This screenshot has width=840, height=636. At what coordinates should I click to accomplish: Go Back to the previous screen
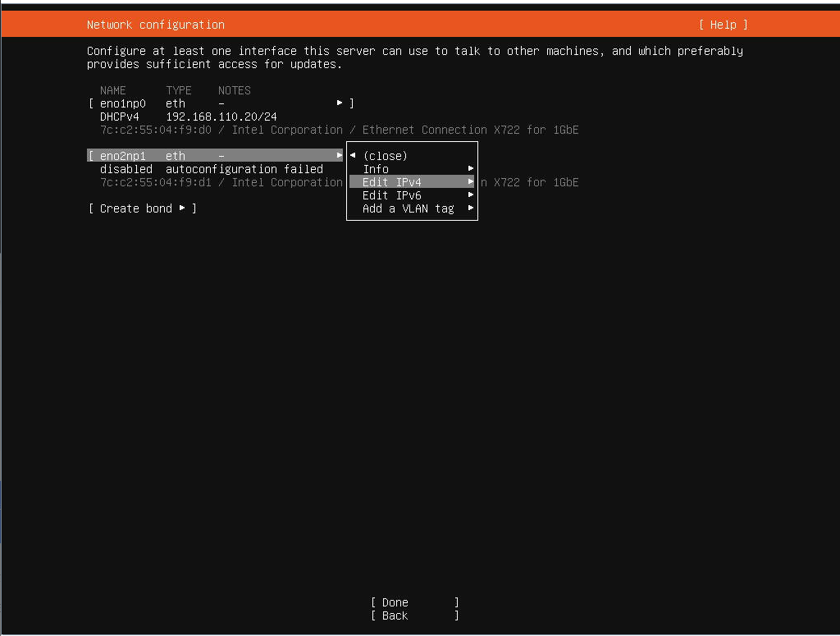click(395, 615)
